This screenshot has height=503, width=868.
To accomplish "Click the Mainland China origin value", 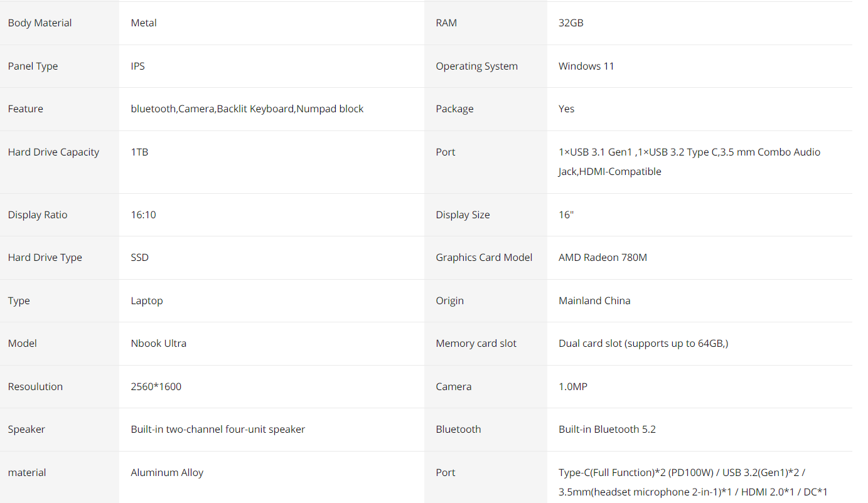I will pos(594,301).
